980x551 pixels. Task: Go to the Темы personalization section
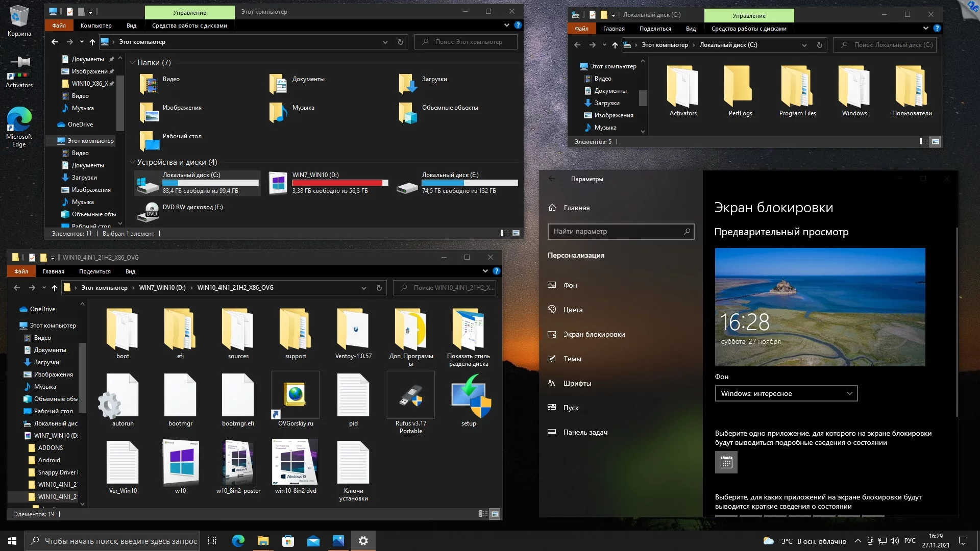pyautogui.click(x=572, y=359)
